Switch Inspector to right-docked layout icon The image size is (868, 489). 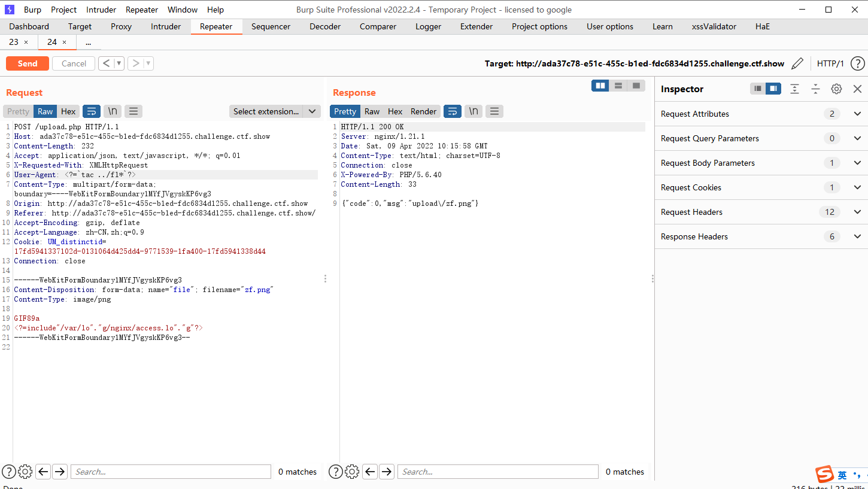(773, 89)
